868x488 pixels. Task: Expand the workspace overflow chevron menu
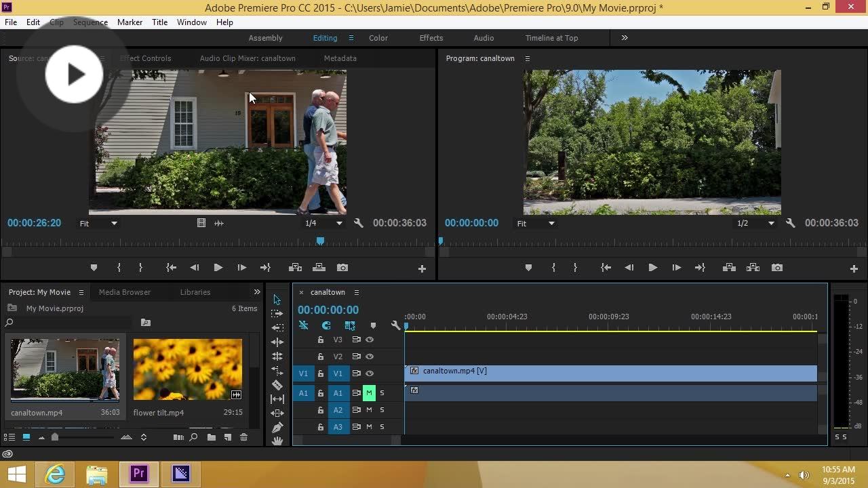pos(625,38)
